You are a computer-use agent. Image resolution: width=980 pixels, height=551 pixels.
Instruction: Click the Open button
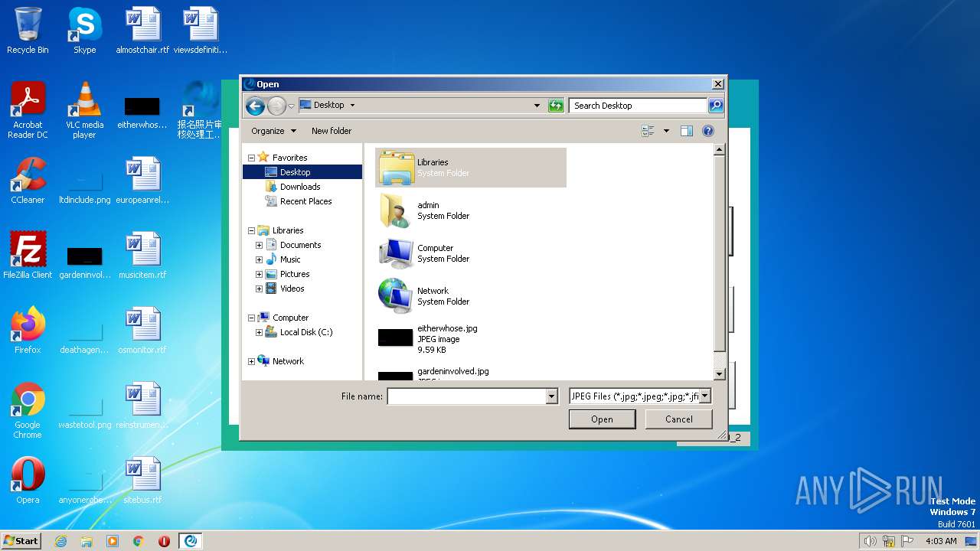(602, 419)
